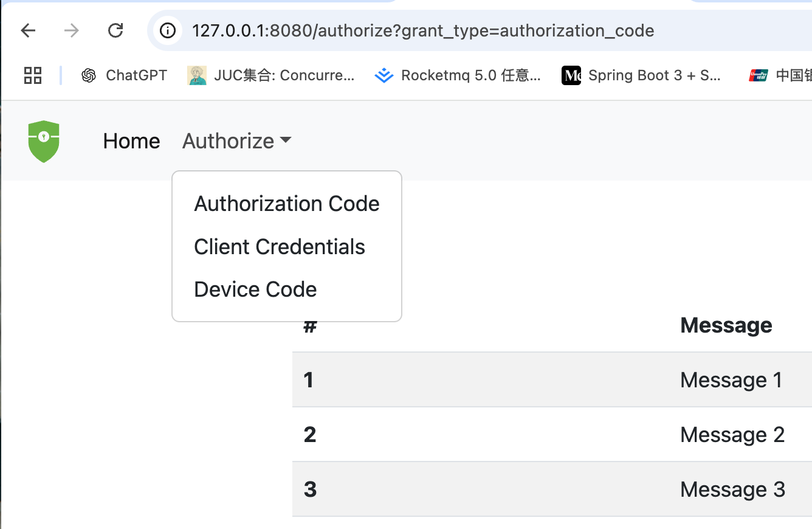Click the green shield security logo
812x529 pixels.
click(x=43, y=141)
